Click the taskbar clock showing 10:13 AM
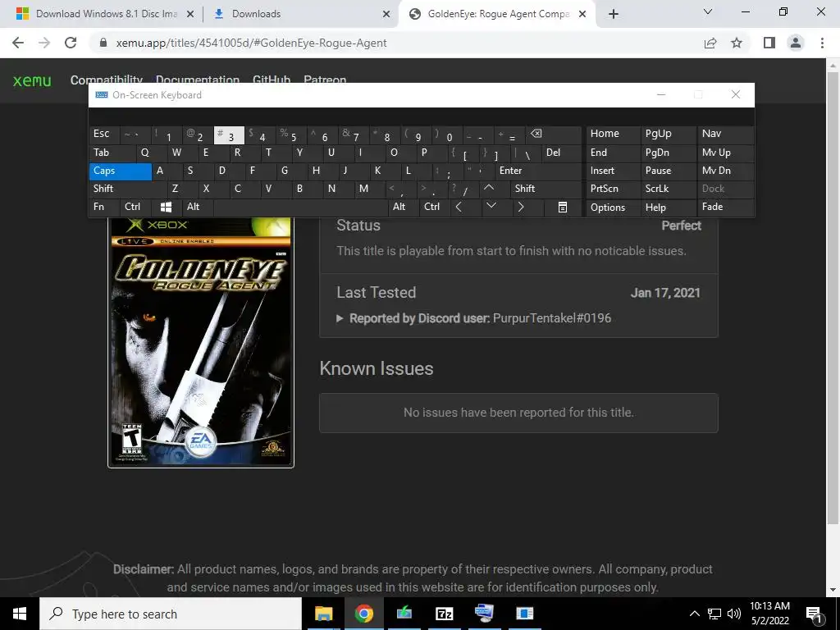840x630 pixels. [x=769, y=614]
